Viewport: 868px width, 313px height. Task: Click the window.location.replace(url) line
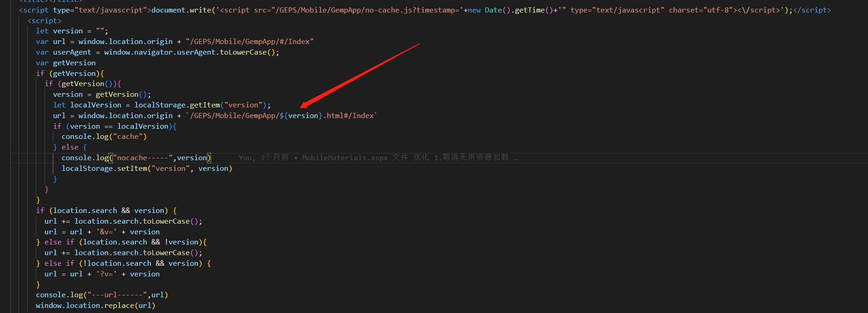[x=95, y=306]
